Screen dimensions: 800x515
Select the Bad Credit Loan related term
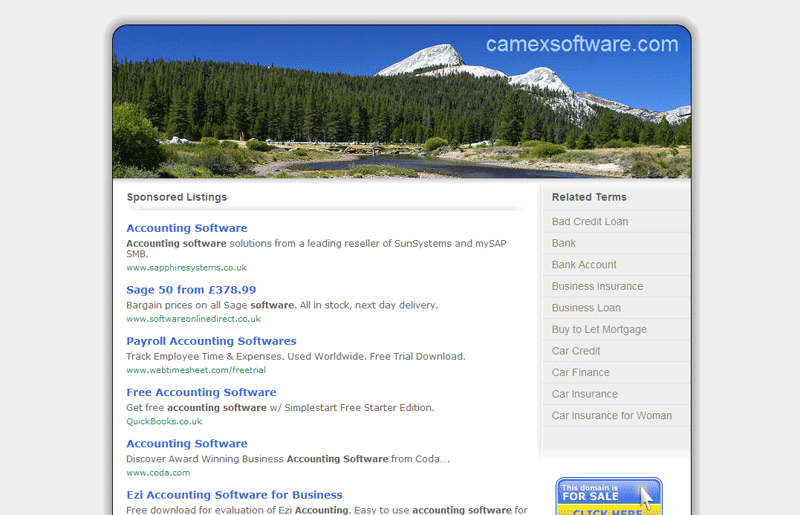(x=590, y=222)
